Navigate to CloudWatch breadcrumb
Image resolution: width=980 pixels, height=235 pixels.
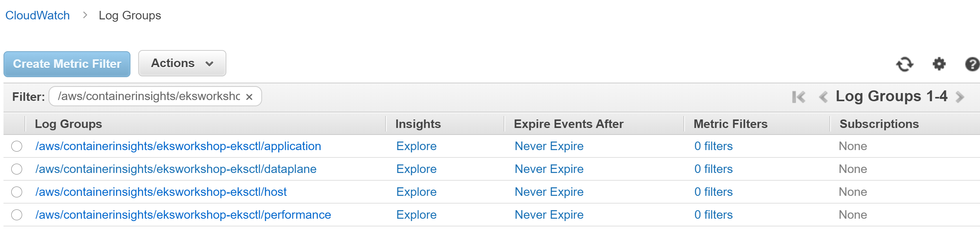tap(38, 16)
